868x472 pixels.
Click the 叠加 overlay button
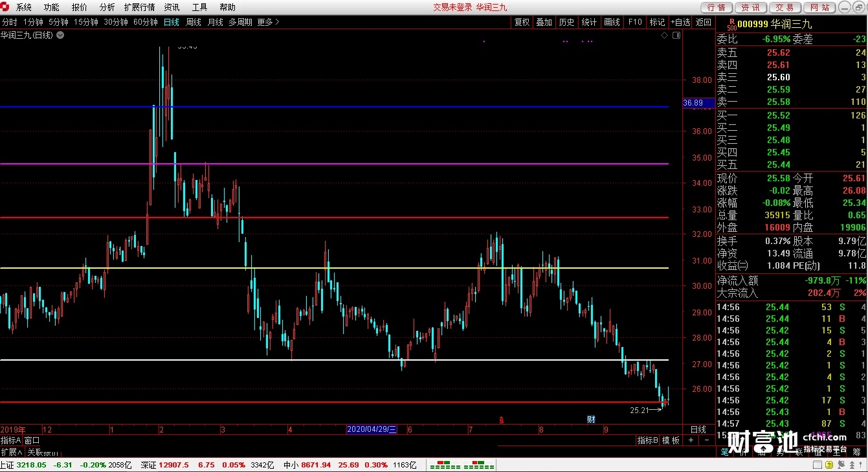point(544,22)
